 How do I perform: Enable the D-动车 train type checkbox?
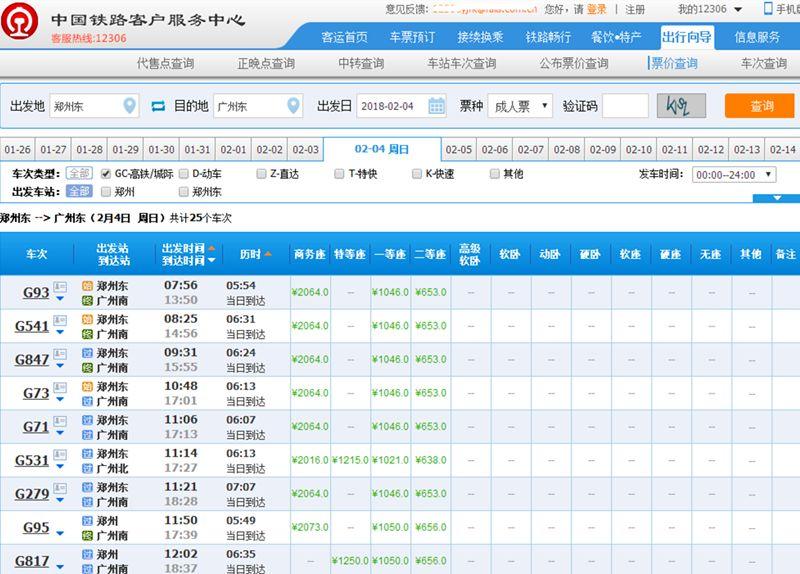pyautogui.click(x=183, y=174)
